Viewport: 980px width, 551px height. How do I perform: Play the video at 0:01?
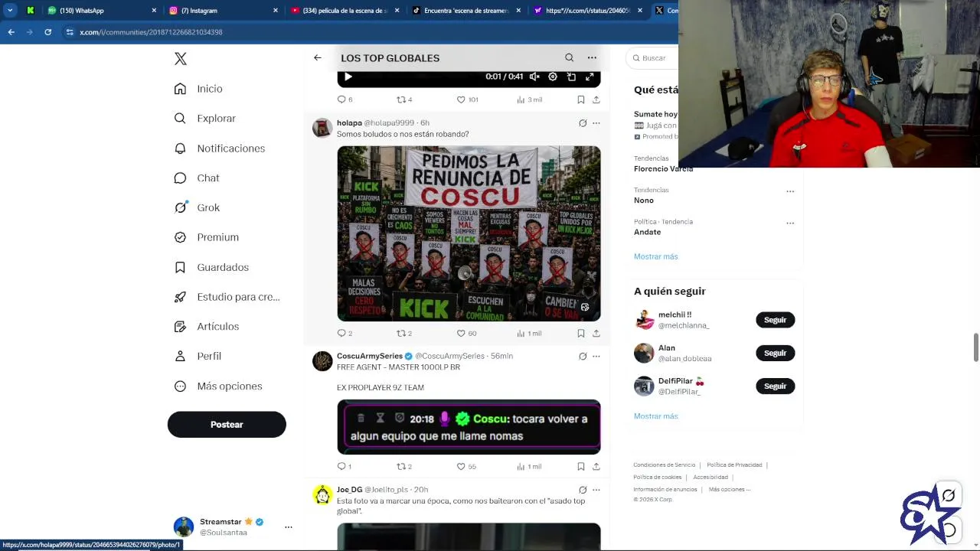(x=348, y=77)
